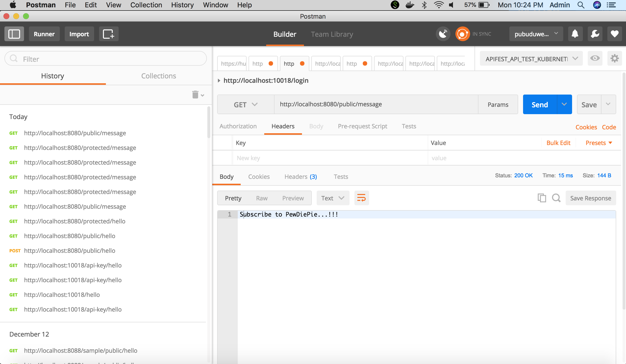This screenshot has width=626, height=364.
Task: Click the Bulk Edit link
Action: (x=558, y=143)
